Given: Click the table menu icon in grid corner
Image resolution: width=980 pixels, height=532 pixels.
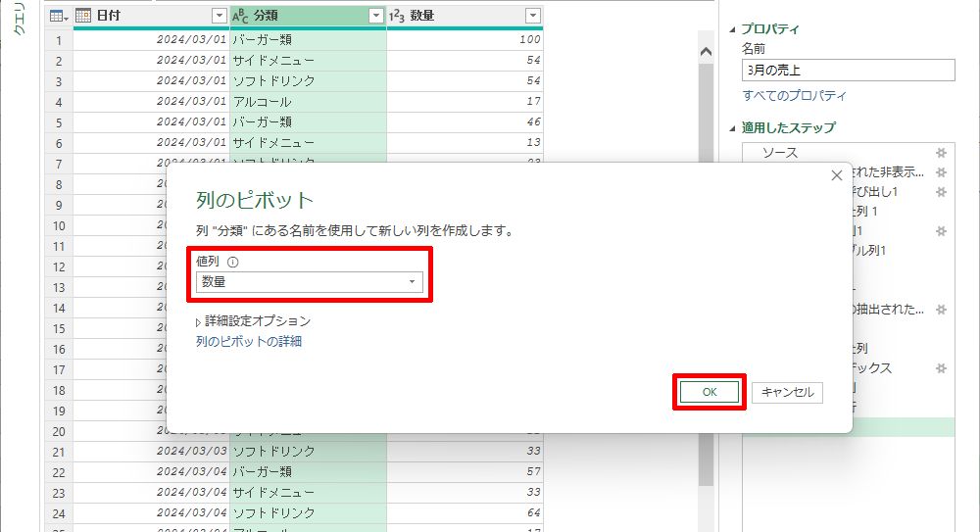Looking at the screenshot, I should tap(58, 16).
